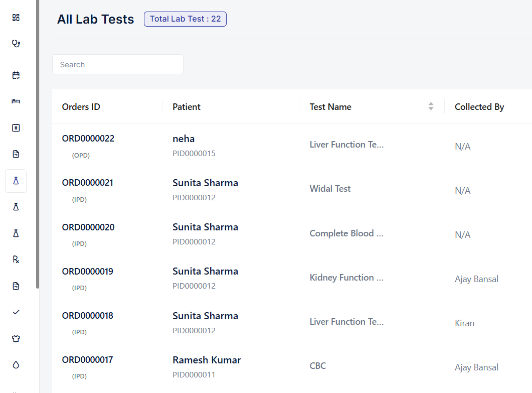
Task: Select the highlighted lab flask icon
Action: click(x=16, y=181)
